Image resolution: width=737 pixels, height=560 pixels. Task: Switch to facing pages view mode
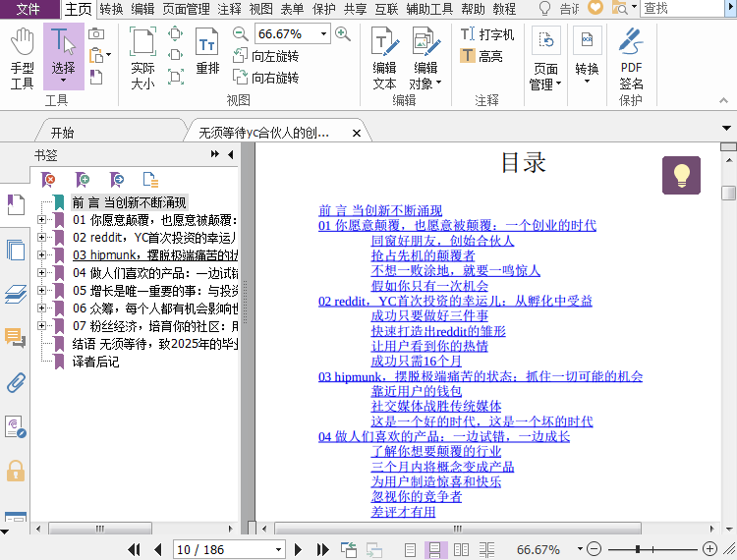(x=461, y=549)
